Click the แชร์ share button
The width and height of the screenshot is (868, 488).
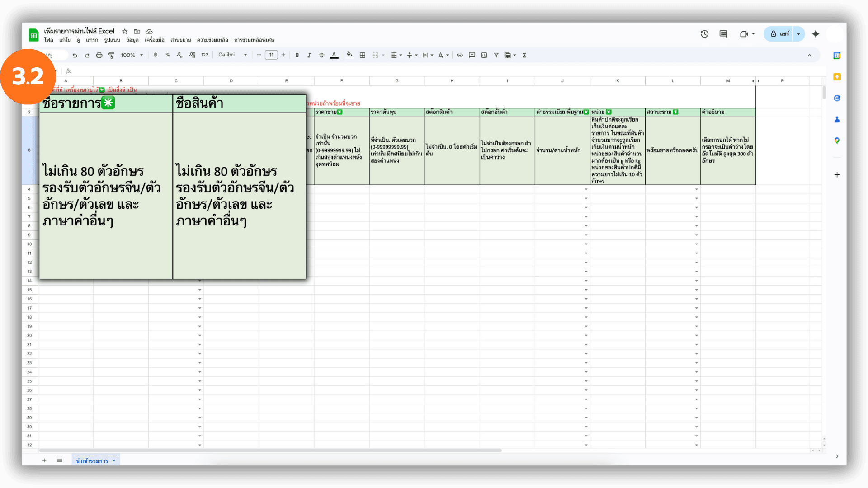[779, 34]
